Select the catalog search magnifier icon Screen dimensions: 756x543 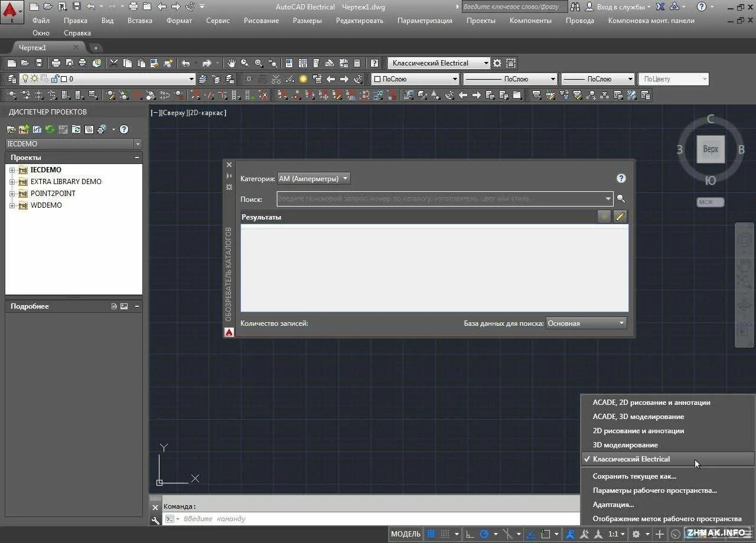[621, 198]
